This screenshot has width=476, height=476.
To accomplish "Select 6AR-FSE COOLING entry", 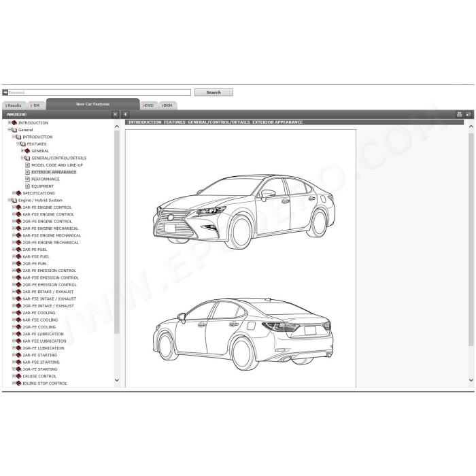I will tap(40, 320).
